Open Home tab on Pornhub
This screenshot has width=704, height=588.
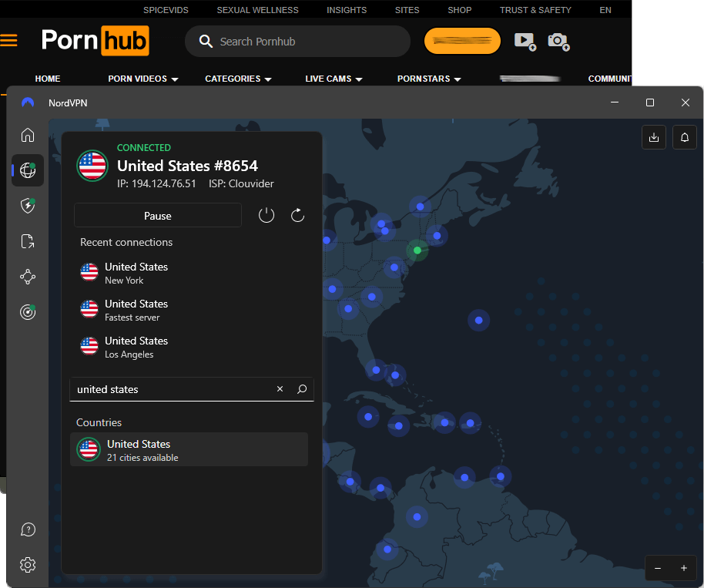(48, 79)
